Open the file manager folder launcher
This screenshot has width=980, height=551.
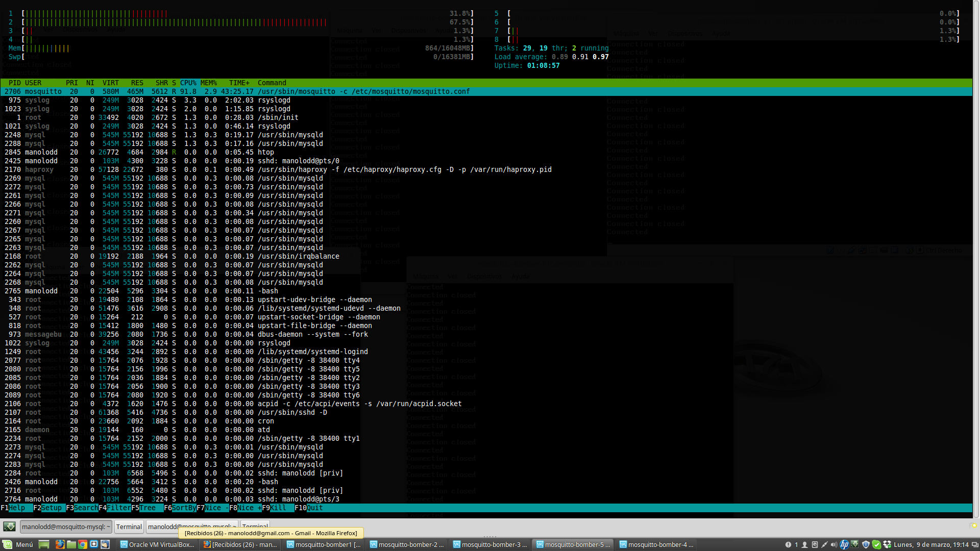(x=71, y=544)
